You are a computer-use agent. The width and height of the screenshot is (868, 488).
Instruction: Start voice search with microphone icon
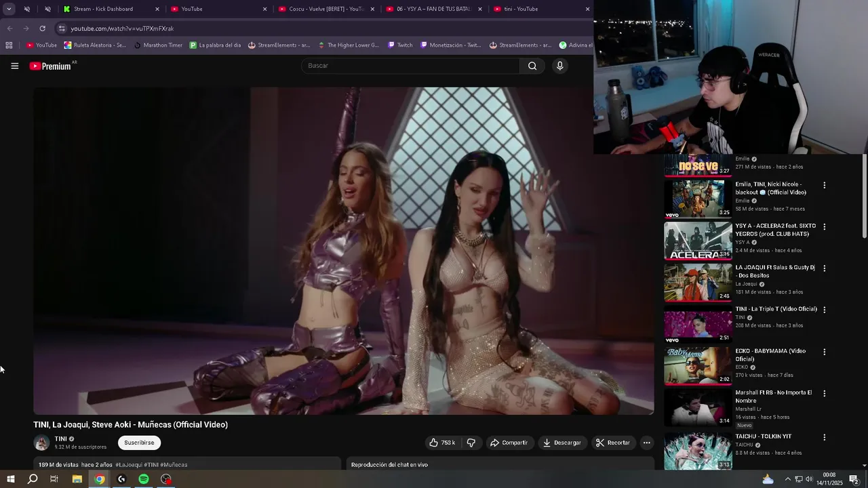click(x=559, y=66)
